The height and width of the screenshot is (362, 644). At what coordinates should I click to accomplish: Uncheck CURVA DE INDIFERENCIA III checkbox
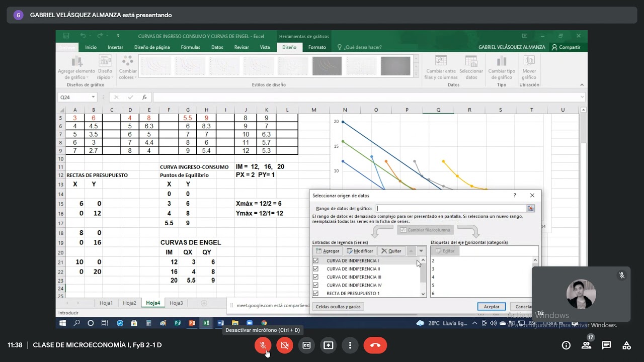(315, 277)
